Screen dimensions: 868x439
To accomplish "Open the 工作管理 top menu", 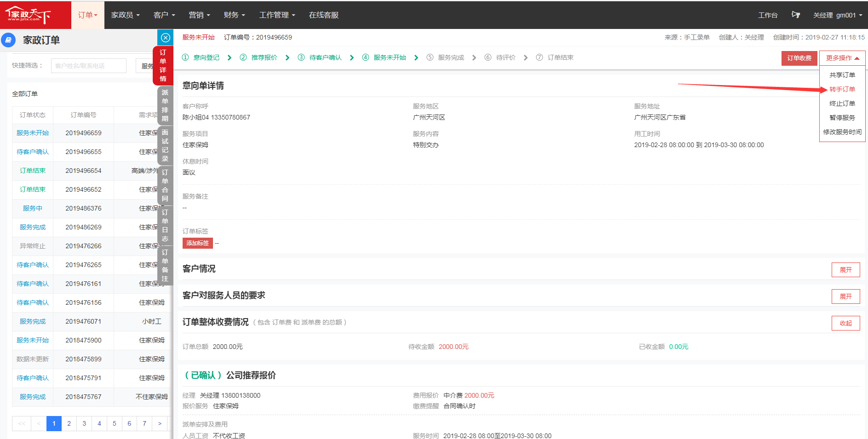I will pos(277,15).
